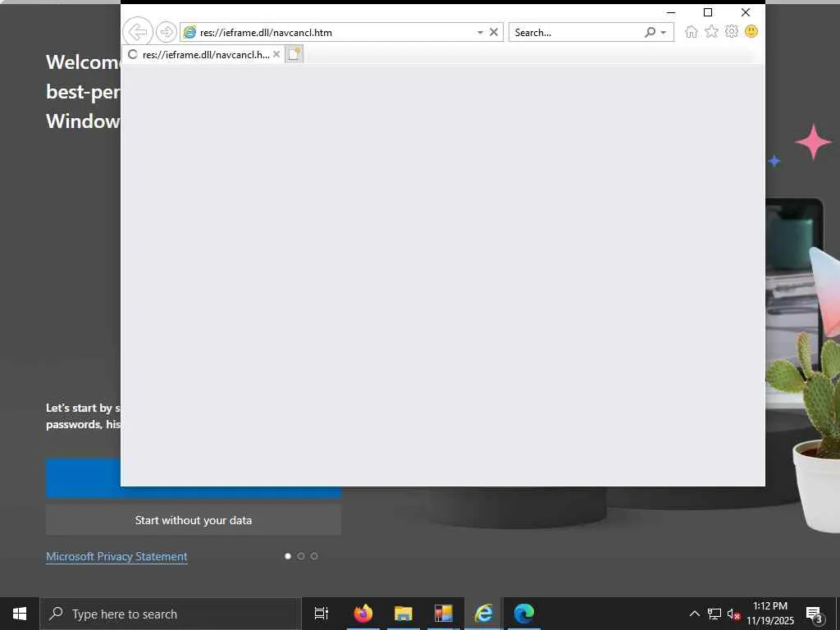
Task: Close the Internet Explorer window
Action: [745, 12]
